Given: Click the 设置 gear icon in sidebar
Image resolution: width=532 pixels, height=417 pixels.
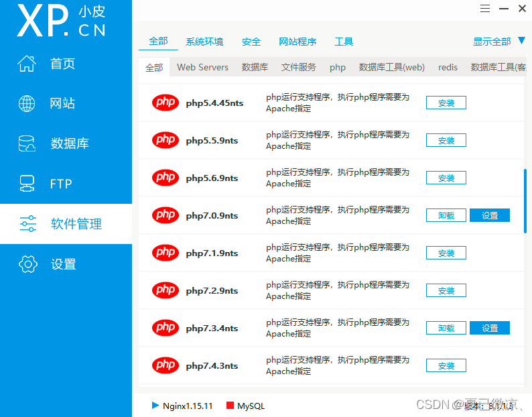Looking at the screenshot, I should (x=28, y=264).
